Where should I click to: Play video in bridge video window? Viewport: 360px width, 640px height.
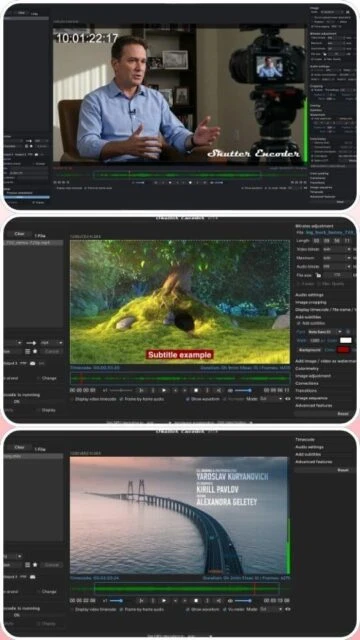point(164,600)
